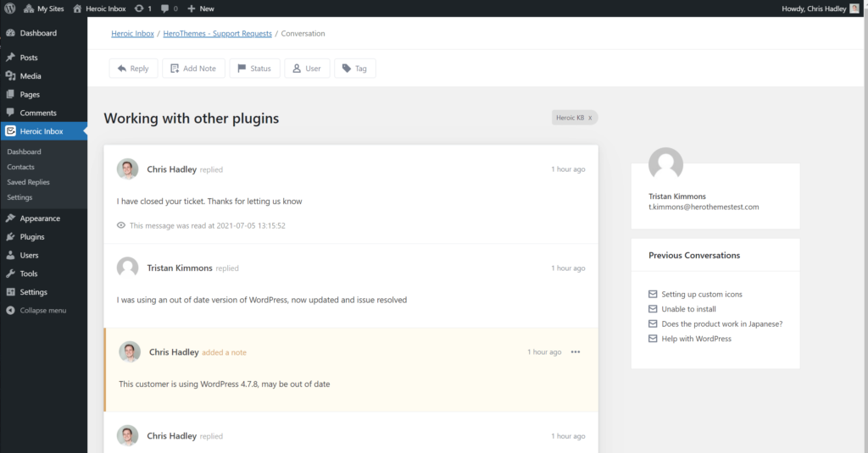Click the Howdy, Chris Hadley profile avatar
The image size is (868, 453).
click(x=854, y=8)
